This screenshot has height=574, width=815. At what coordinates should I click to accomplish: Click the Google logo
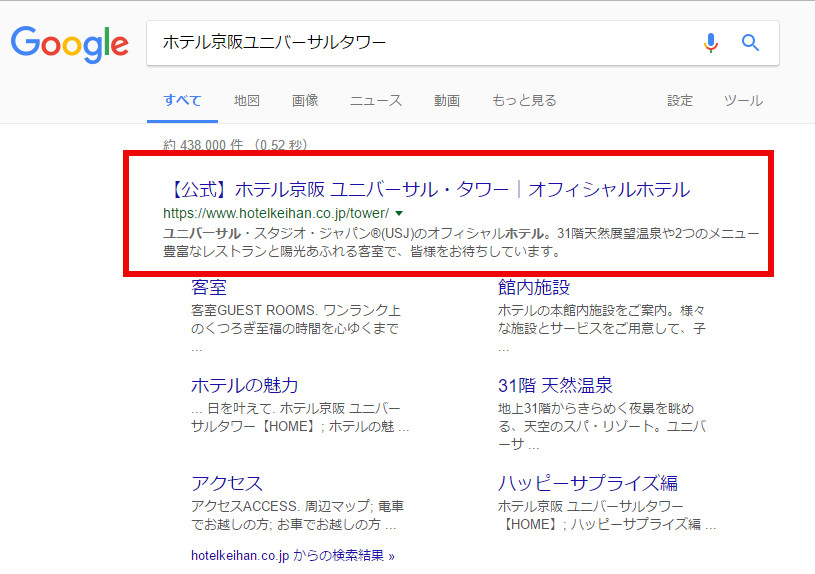point(70,44)
